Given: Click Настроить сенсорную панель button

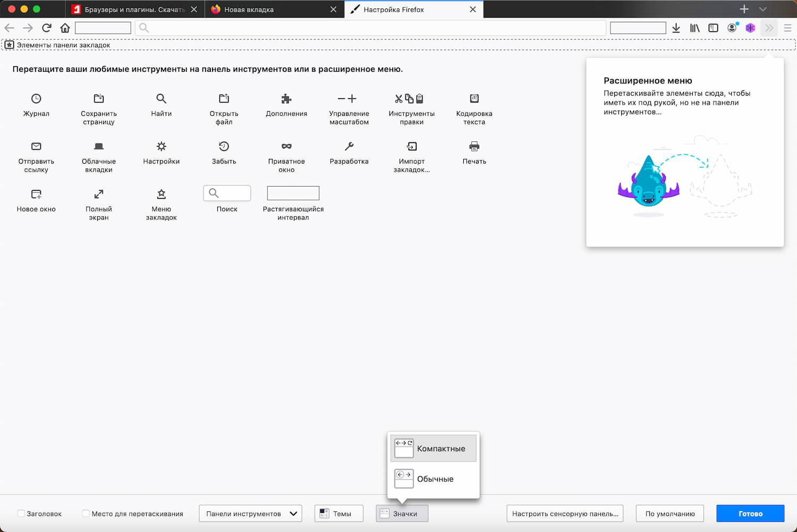Looking at the screenshot, I should click(x=565, y=513).
